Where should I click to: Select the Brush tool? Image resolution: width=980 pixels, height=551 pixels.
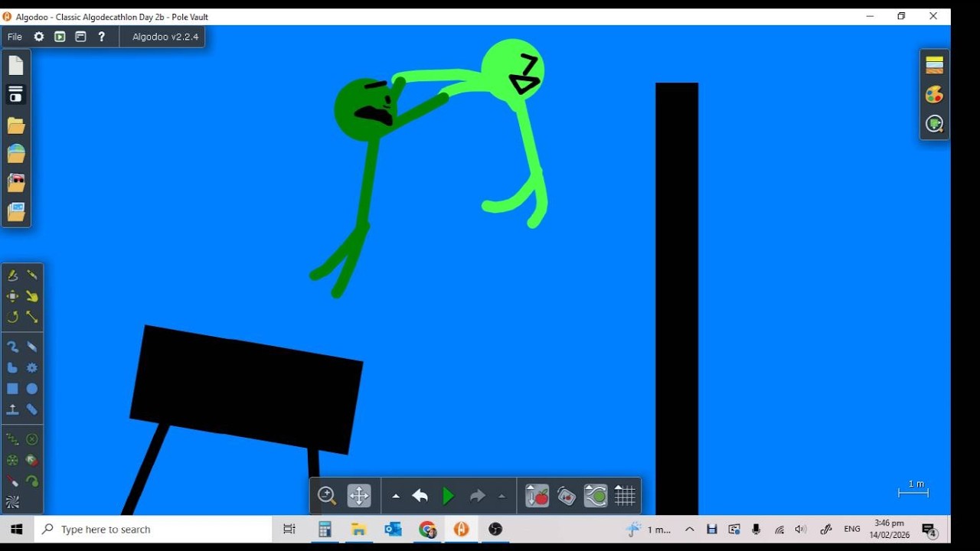[x=12, y=347]
